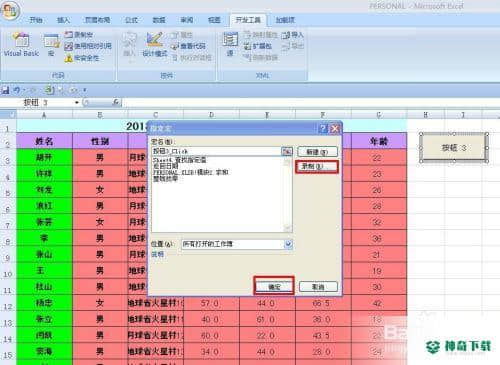This screenshot has height=365, width=500.
Task: Switch to the 公式 ribbon tab
Action: pyautogui.click(x=131, y=20)
